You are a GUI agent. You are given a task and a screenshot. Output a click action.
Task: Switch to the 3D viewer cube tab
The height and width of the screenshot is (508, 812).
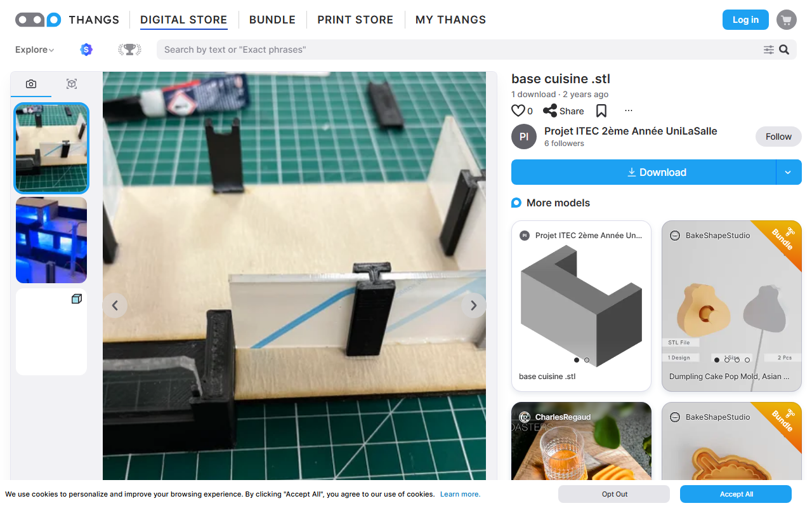(x=72, y=84)
